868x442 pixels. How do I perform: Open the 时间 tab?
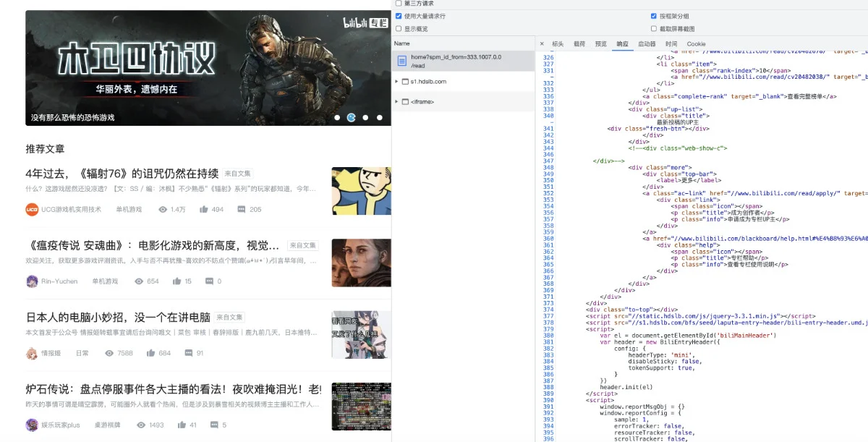(x=672, y=44)
